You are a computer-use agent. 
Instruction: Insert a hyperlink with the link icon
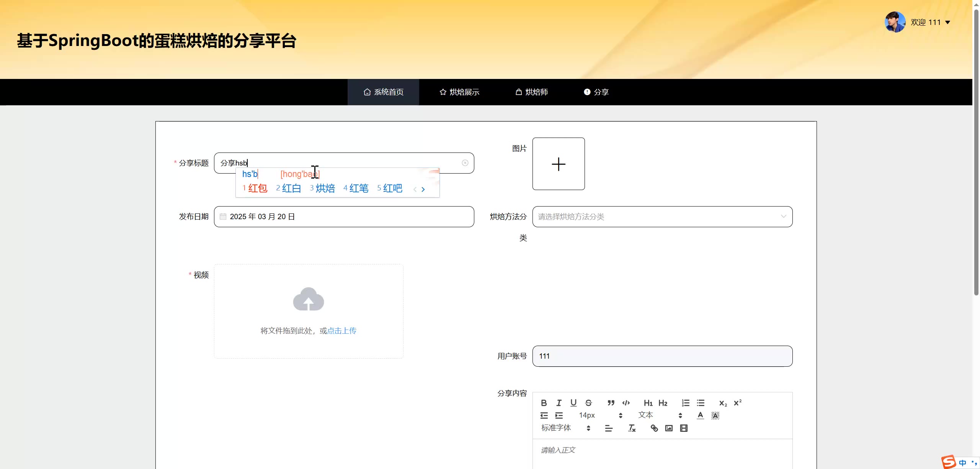(x=654, y=428)
